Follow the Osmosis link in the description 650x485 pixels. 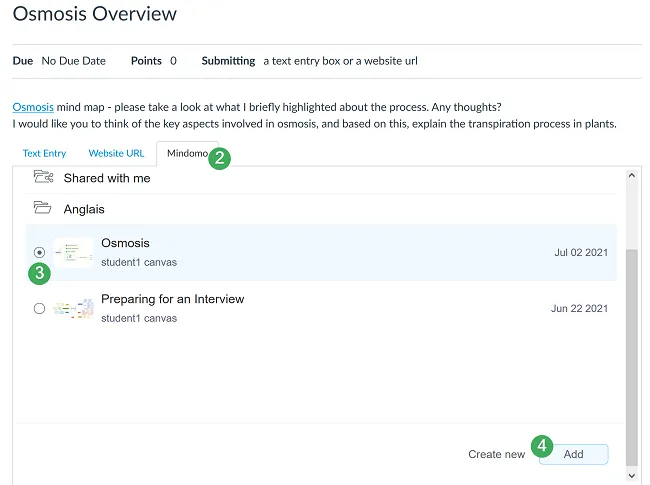point(33,107)
